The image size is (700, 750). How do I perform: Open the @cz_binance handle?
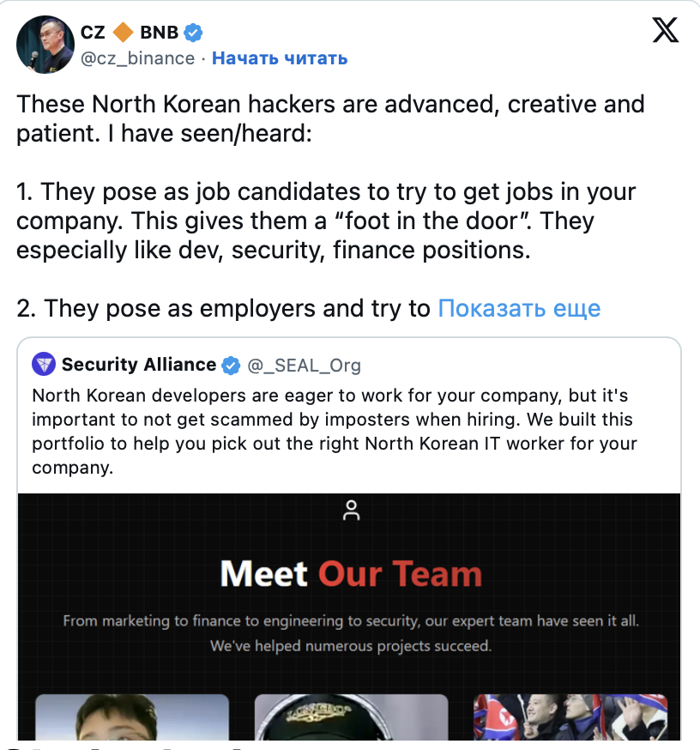pyautogui.click(x=138, y=58)
